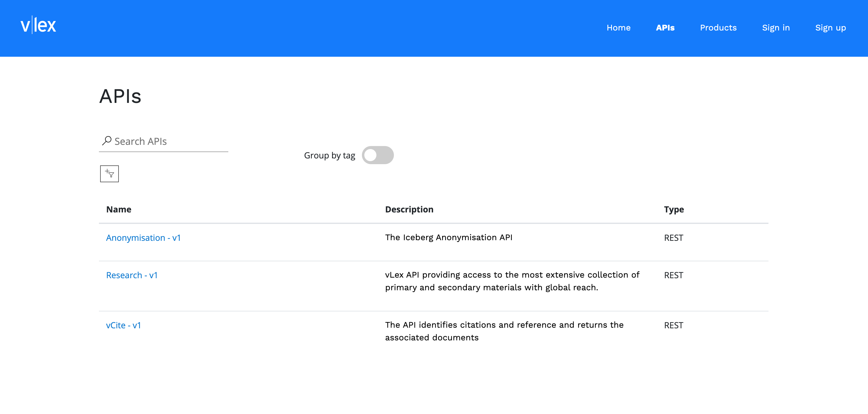Select the APIs menu item
868x414 pixels.
(665, 28)
